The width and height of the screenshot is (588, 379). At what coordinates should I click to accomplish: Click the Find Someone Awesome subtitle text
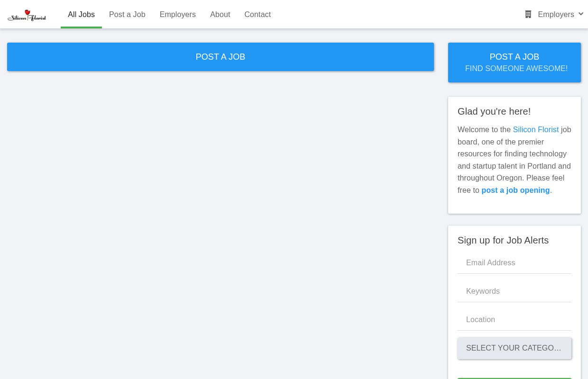pyautogui.click(x=516, y=69)
